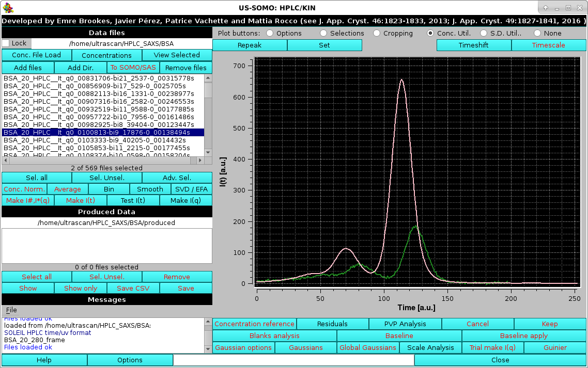Open SVD / EFA analysis
The height and width of the screenshot is (368, 588).
point(191,189)
